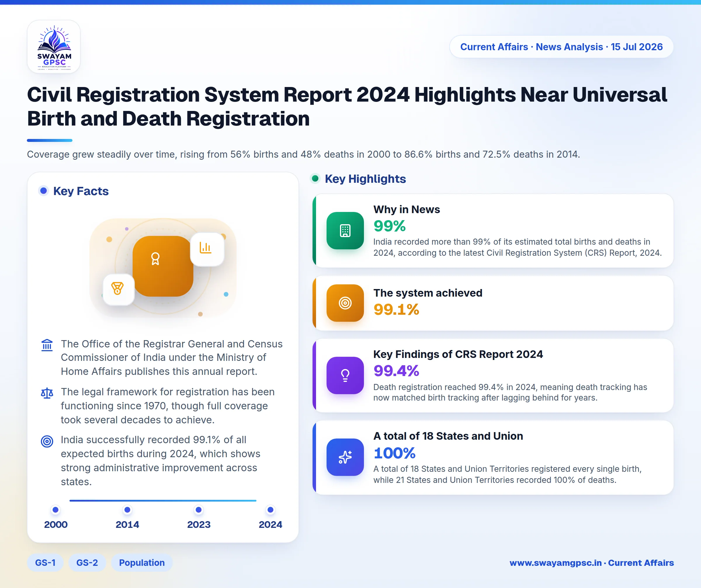Open the Population tag
701x588 pixels.
tap(142, 563)
